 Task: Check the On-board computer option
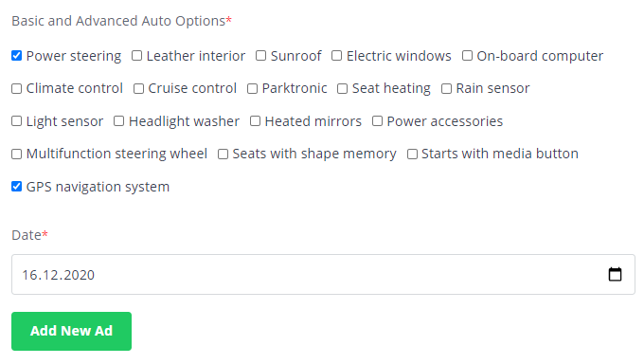[467, 56]
